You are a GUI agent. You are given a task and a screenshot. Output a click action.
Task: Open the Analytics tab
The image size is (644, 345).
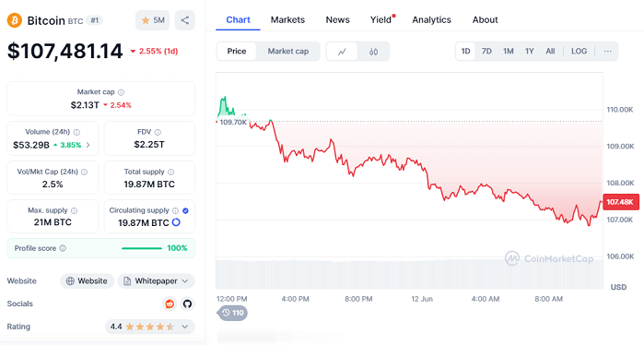(x=432, y=19)
